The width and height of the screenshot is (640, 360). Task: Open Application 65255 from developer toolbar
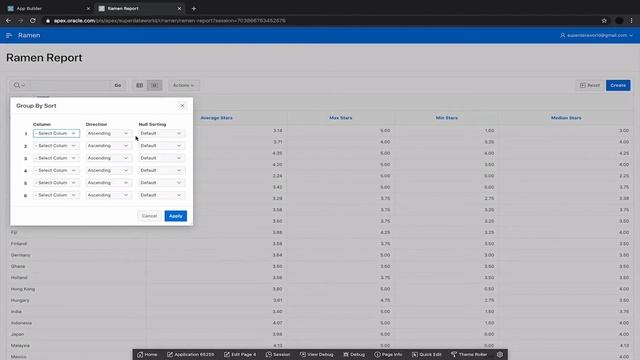point(191,354)
